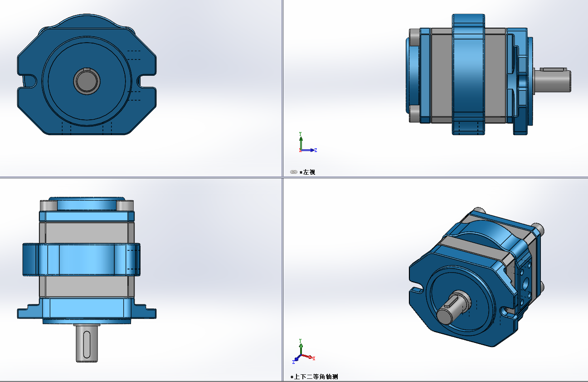
Task: Select the gray shaft end in the circular front-face view
Action: 87,81
